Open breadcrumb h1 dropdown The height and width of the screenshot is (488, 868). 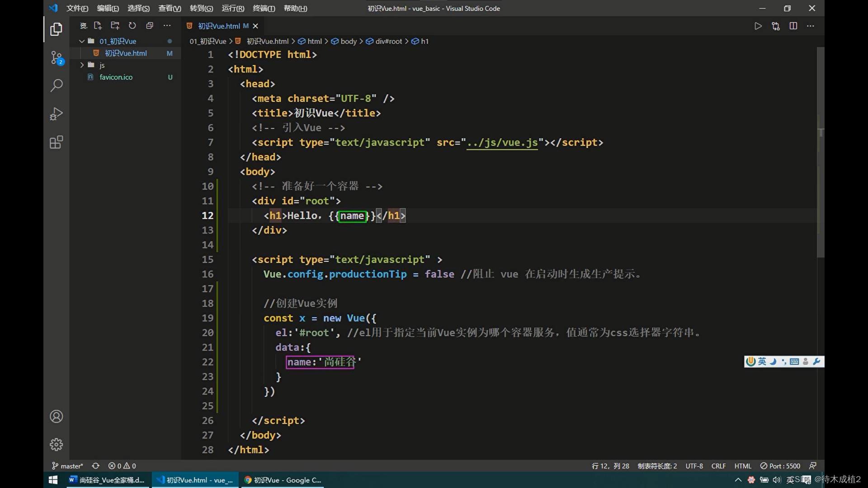[420, 41]
